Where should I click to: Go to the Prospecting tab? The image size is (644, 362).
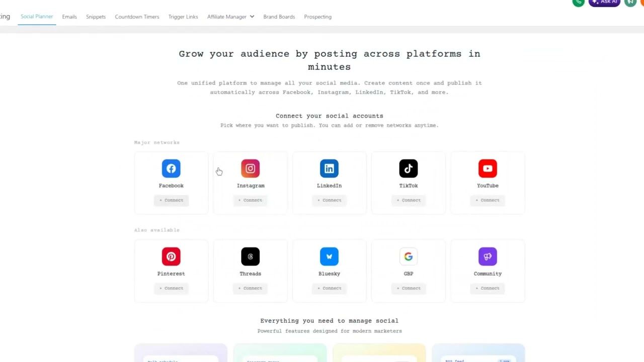317,17
